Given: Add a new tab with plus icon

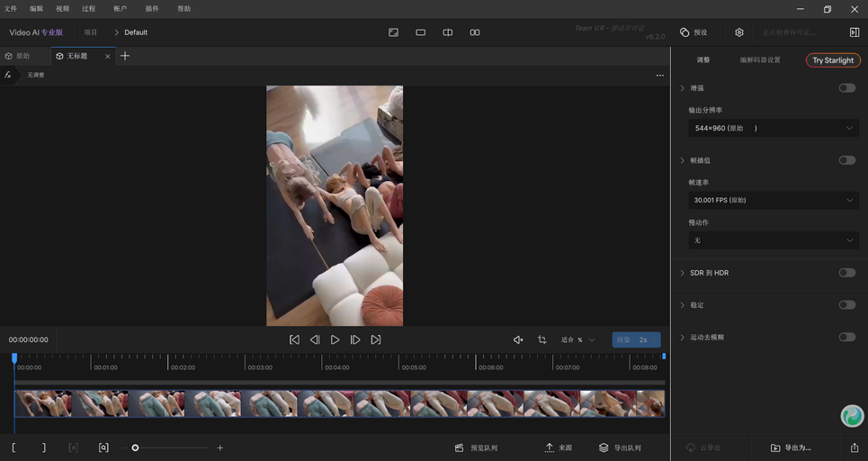Looking at the screenshot, I should pos(125,56).
